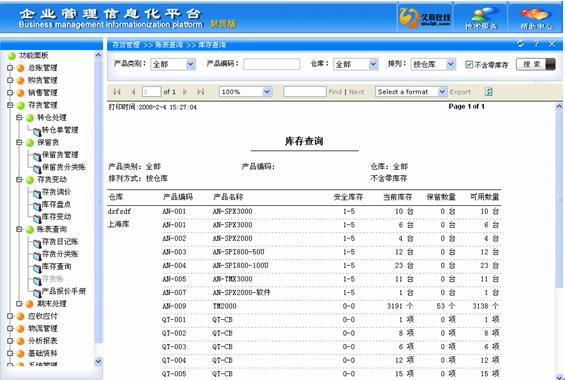Collapse the 账表查询 tree node
This screenshot has height=380, width=565.
(x=19, y=229)
